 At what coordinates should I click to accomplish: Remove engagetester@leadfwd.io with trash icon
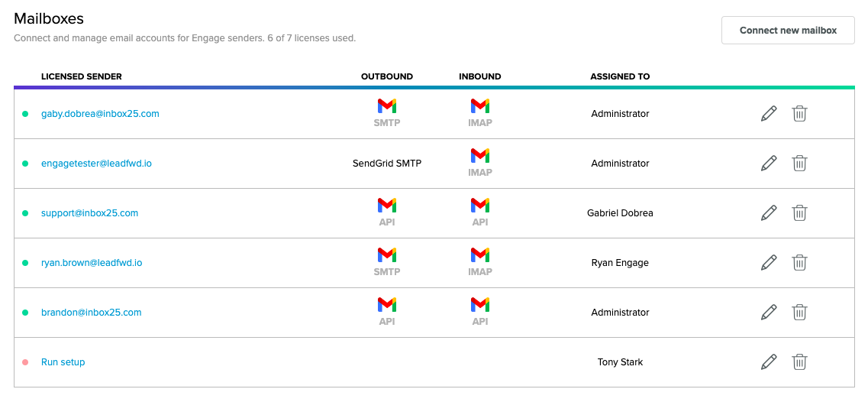799,164
